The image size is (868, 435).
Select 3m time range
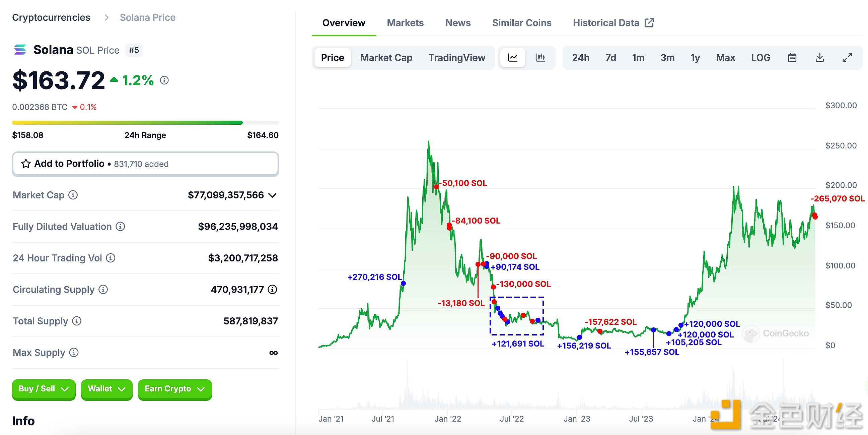tap(667, 58)
